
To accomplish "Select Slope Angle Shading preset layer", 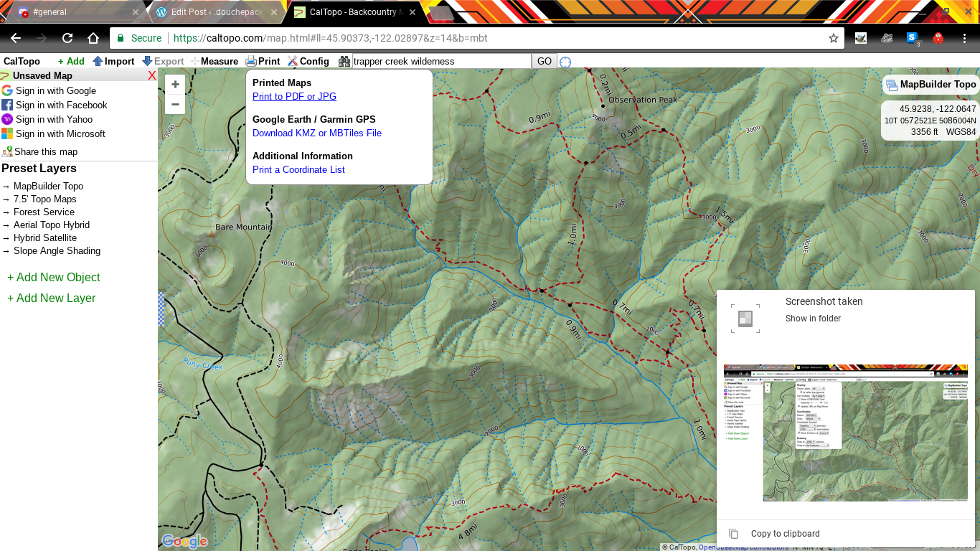I will point(57,250).
